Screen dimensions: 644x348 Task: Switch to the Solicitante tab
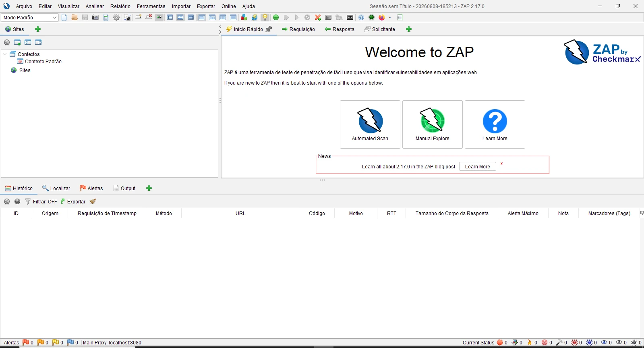pyautogui.click(x=379, y=29)
